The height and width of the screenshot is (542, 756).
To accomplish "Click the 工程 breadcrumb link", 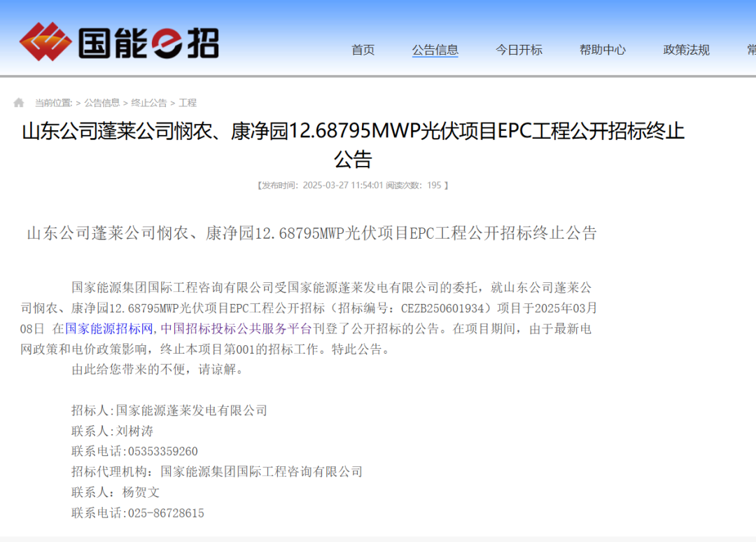I will 188,103.
